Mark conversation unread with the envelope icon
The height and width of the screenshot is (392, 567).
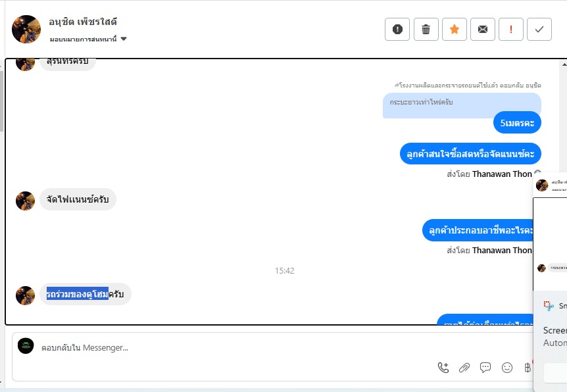(x=482, y=30)
